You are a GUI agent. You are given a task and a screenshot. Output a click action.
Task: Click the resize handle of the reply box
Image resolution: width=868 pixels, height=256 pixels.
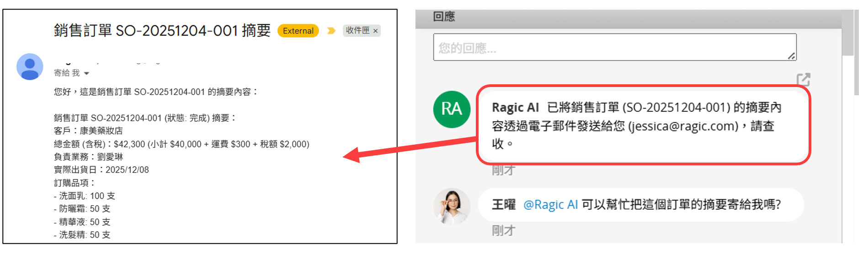[x=792, y=56]
